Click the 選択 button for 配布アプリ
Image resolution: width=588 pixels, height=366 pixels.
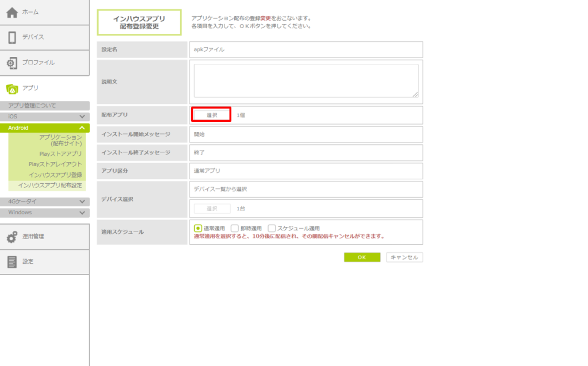pos(212,115)
